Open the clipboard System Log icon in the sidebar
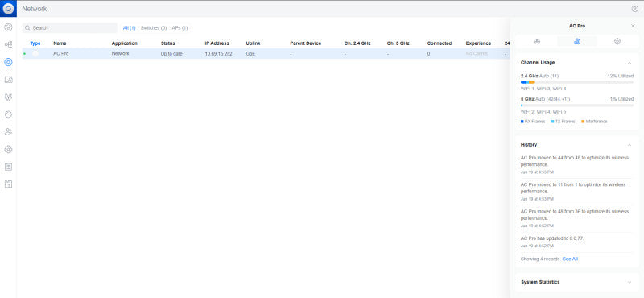The width and height of the screenshot is (644, 298). (8, 167)
